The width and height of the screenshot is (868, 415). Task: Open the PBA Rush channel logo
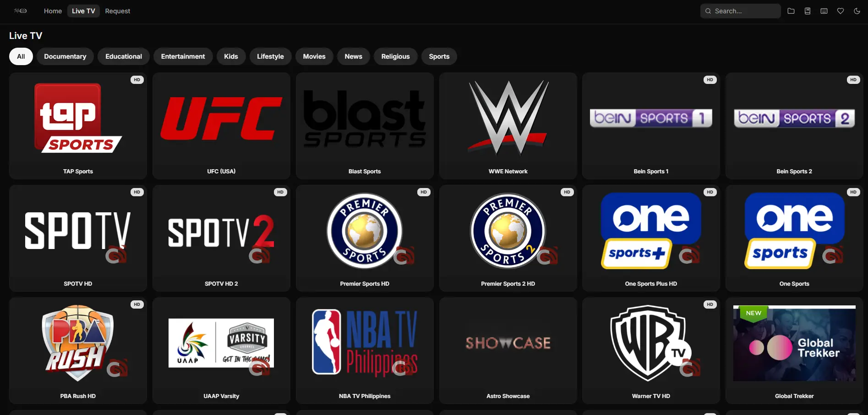click(x=78, y=343)
